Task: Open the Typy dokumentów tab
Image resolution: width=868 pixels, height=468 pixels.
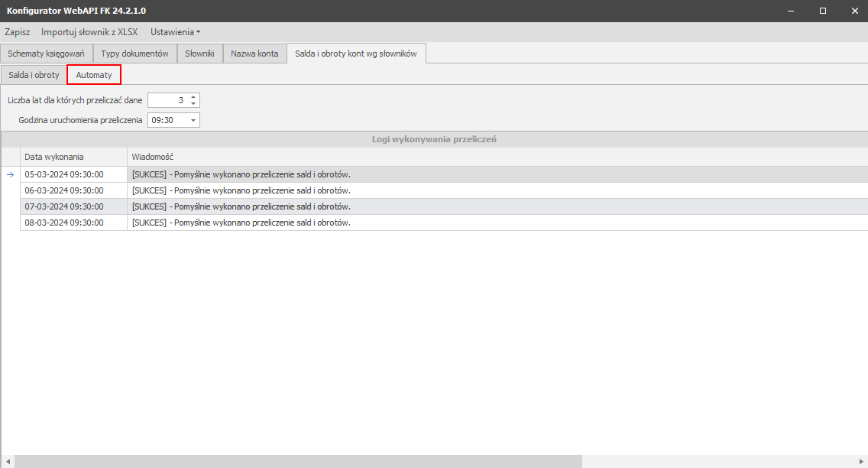Action: point(134,54)
